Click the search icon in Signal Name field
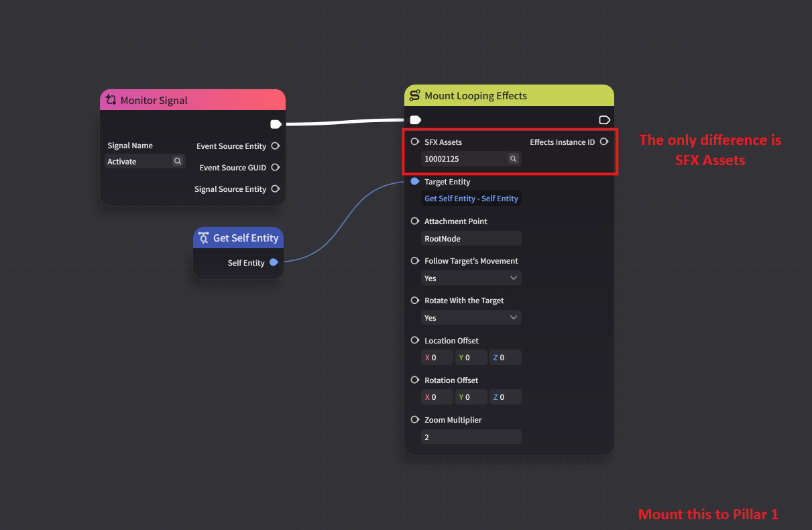This screenshot has height=530, width=812. pos(178,161)
